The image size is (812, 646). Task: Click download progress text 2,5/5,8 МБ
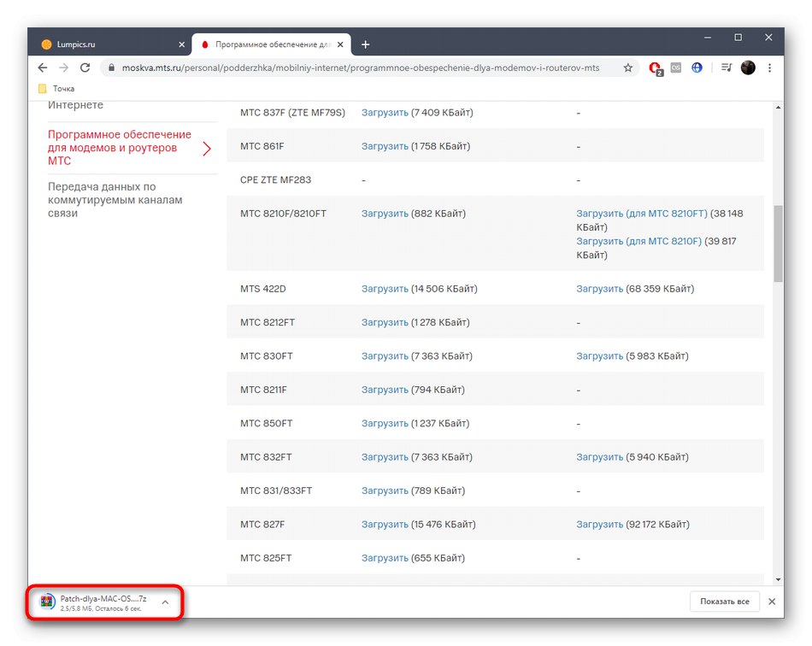click(101, 608)
